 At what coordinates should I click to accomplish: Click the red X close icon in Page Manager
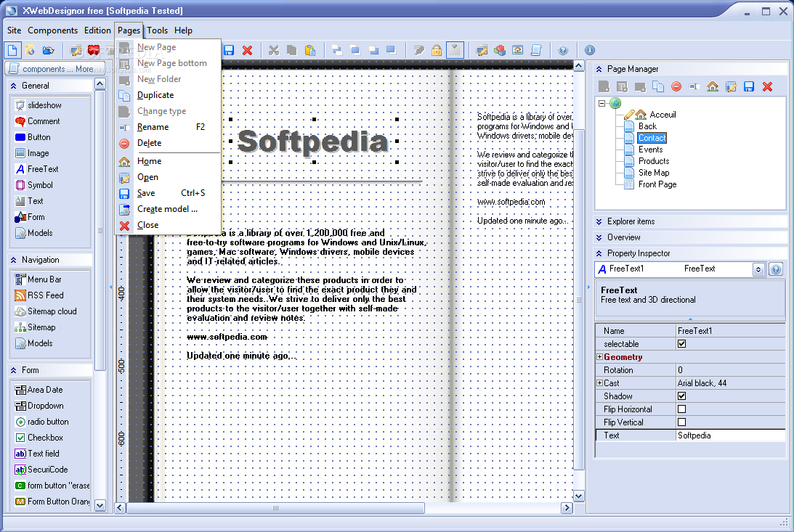[x=767, y=87]
